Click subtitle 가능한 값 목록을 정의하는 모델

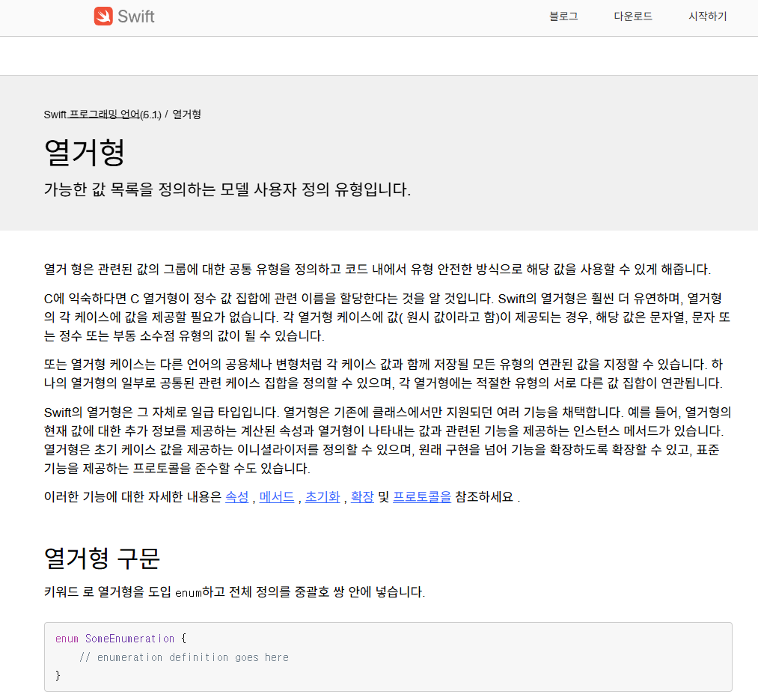point(227,189)
